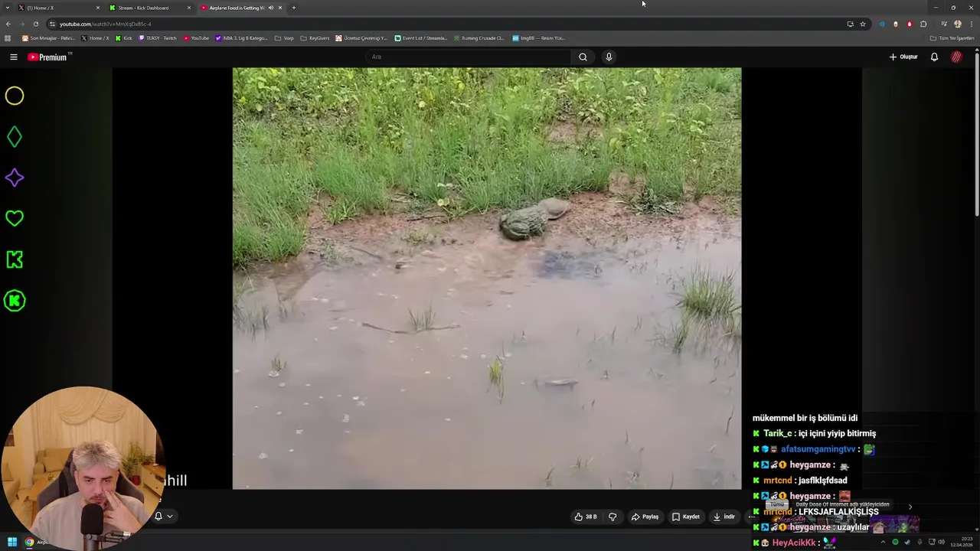Image resolution: width=980 pixels, height=551 pixels.
Task: Click the purple star overlay icon
Action: [x=15, y=178]
